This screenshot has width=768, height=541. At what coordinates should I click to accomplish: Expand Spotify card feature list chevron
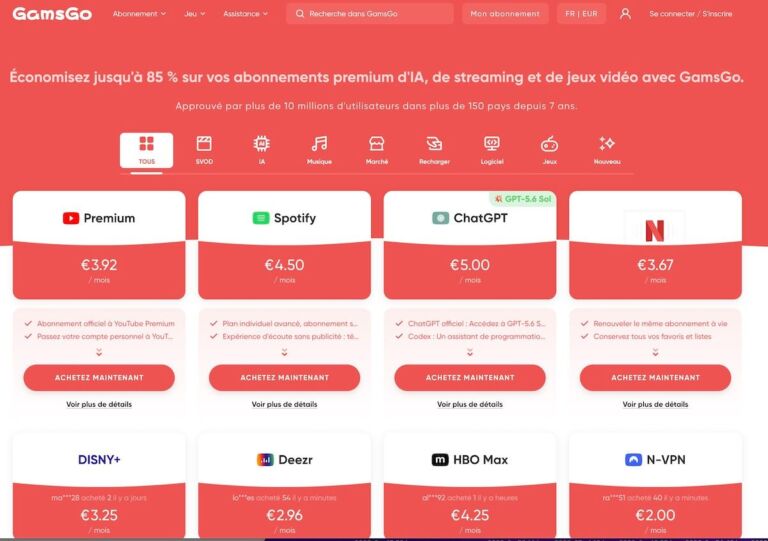285,352
